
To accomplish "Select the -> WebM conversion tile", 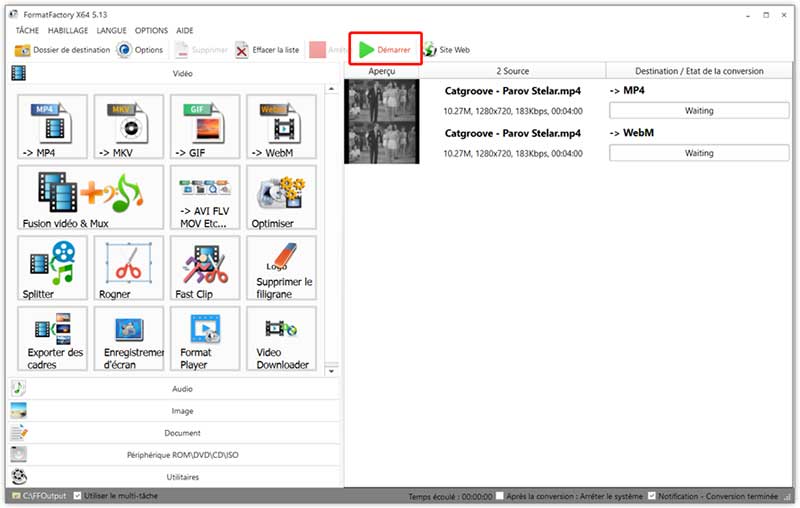I will coord(281,126).
